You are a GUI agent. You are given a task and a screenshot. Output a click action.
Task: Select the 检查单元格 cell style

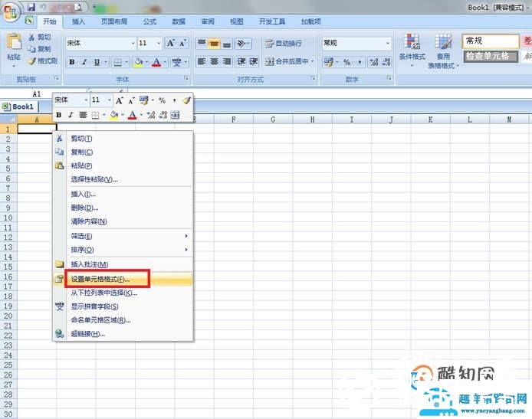[x=491, y=56]
